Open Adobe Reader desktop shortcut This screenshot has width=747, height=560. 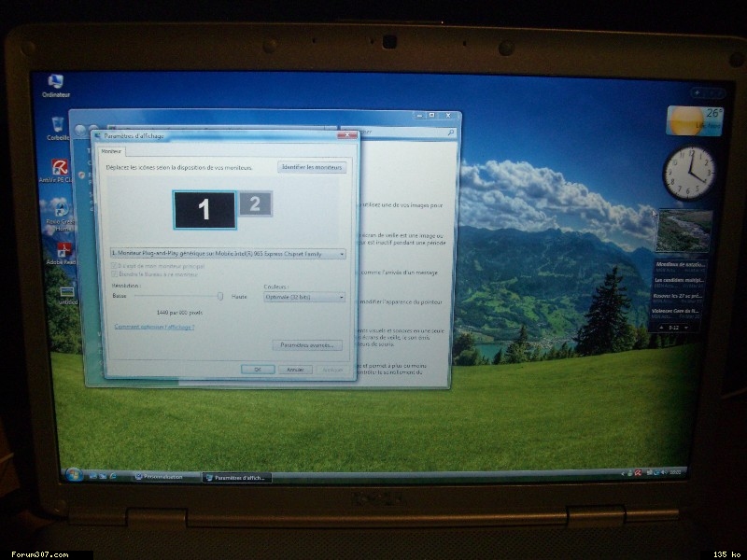tap(64, 250)
